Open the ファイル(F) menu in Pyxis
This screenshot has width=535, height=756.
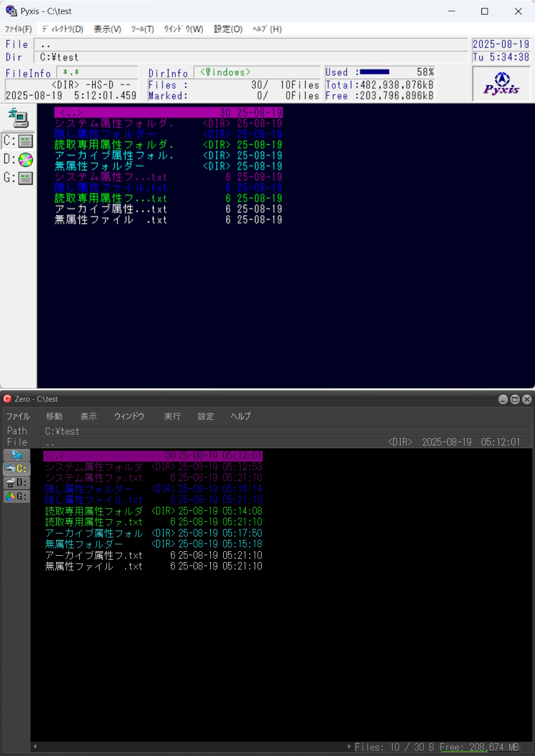18,29
